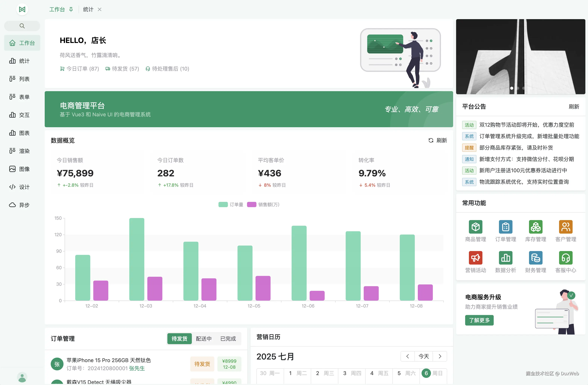Pin the 工作台 tab via pin icon
Image resolution: width=588 pixels, height=385 pixels.
[71, 9]
